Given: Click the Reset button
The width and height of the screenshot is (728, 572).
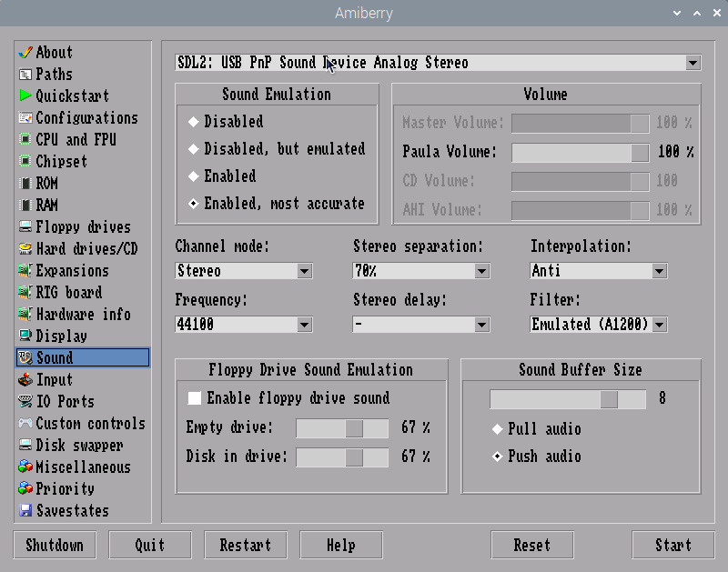Looking at the screenshot, I should point(532,545).
